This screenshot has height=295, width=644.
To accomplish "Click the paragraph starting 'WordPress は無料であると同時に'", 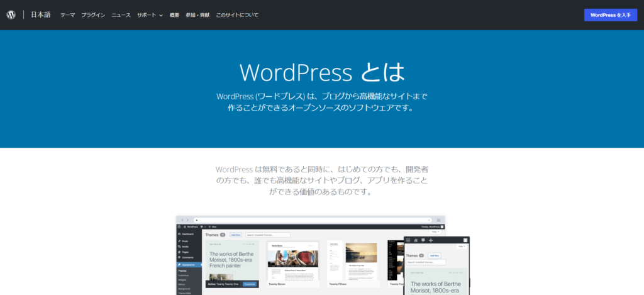I will (x=322, y=181).
